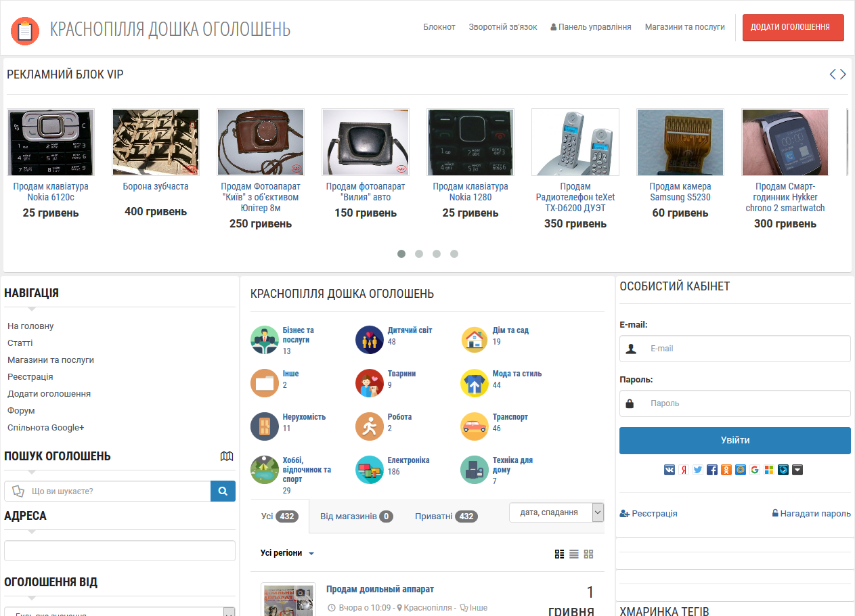This screenshot has height=616, width=855.
Task: Click the Twitter login icon
Action: (698, 469)
